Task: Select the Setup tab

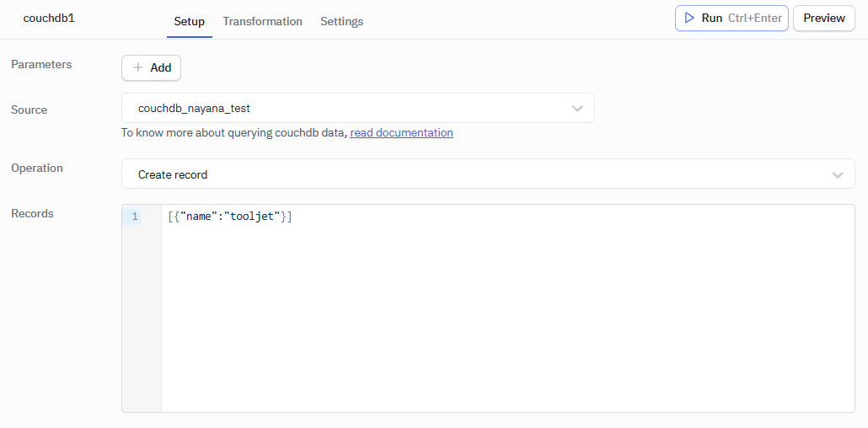Action: pos(189,21)
